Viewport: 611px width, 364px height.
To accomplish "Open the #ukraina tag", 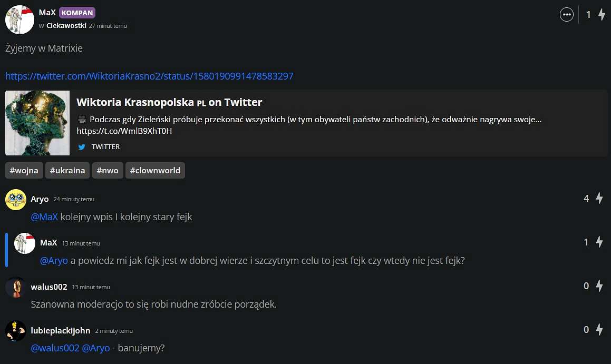I will pyautogui.click(x=67, y=171).
